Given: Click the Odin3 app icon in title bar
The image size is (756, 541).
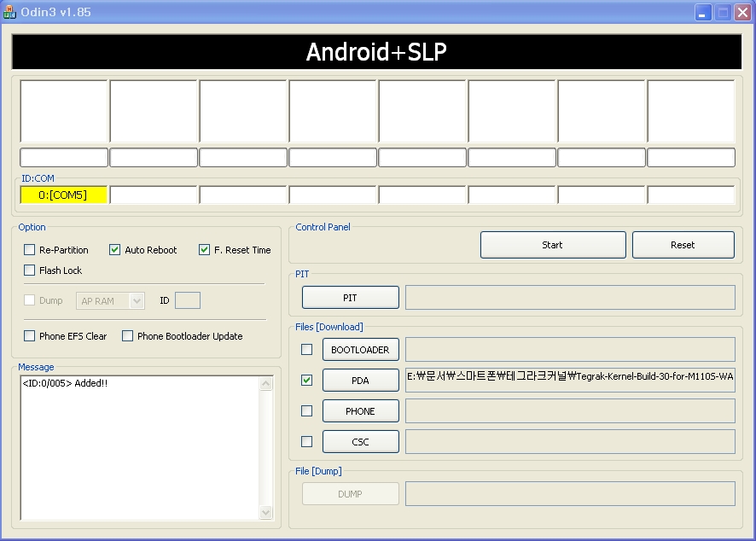Looking at the screenshot, I should click(x=9, y=12).
